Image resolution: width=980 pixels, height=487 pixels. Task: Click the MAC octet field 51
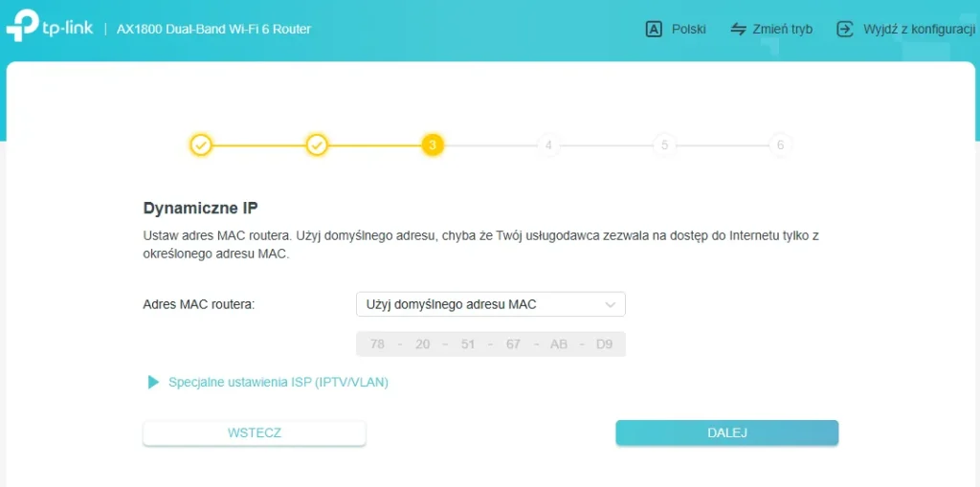[468, 343]
